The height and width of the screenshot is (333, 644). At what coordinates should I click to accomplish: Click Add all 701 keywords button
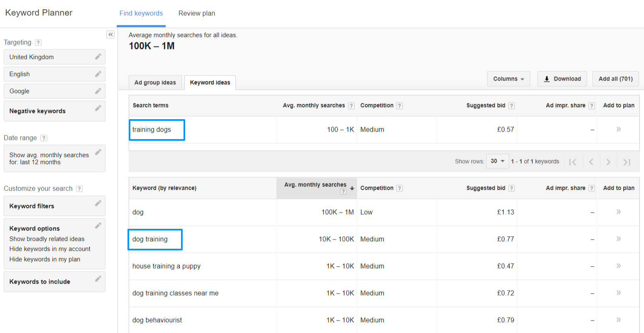(615, 78)
